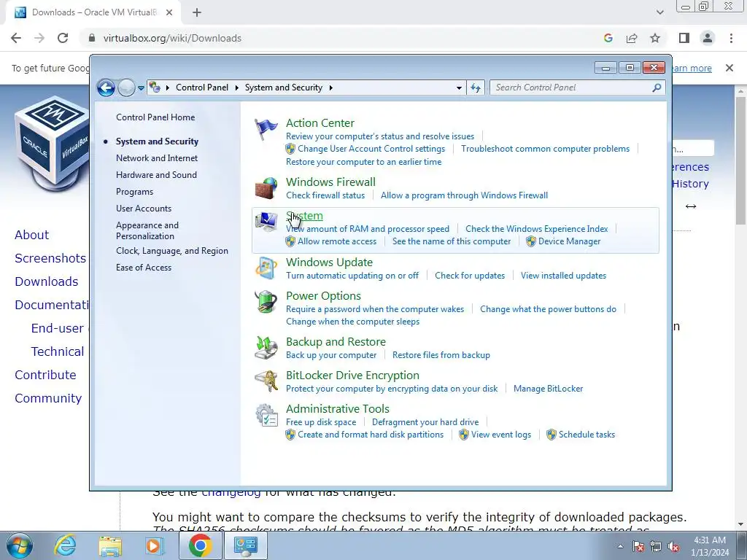The height and width of the screenshot is (560, 747).
Task: Launch Internet Explorer from the taskbar
Action: coord(64,545)
